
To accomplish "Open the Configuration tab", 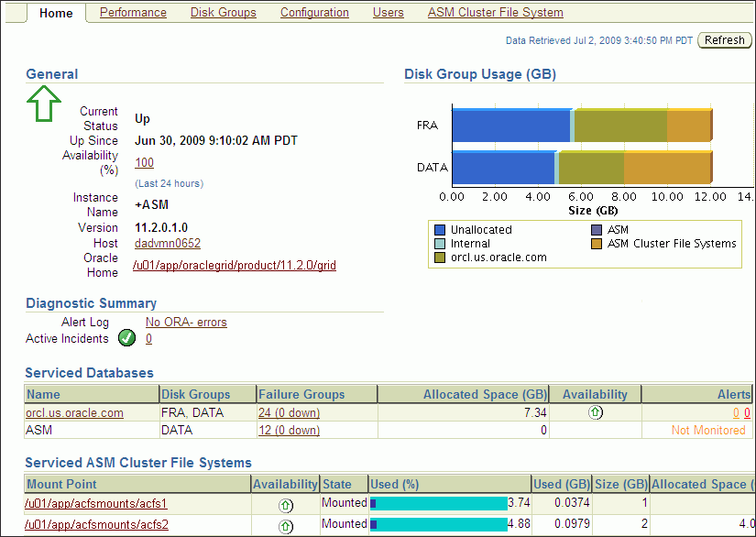I will pos(314,13).
